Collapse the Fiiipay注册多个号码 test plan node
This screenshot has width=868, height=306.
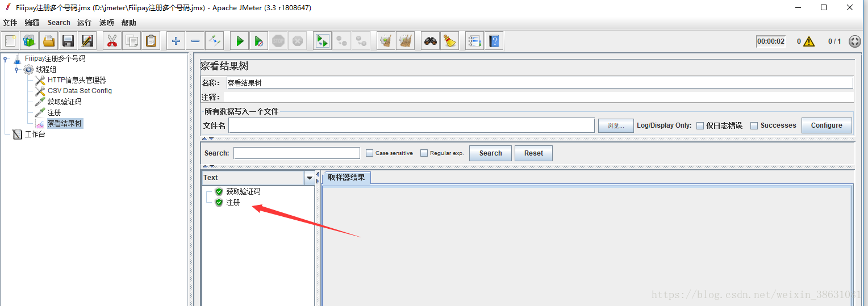coord(5,58)
